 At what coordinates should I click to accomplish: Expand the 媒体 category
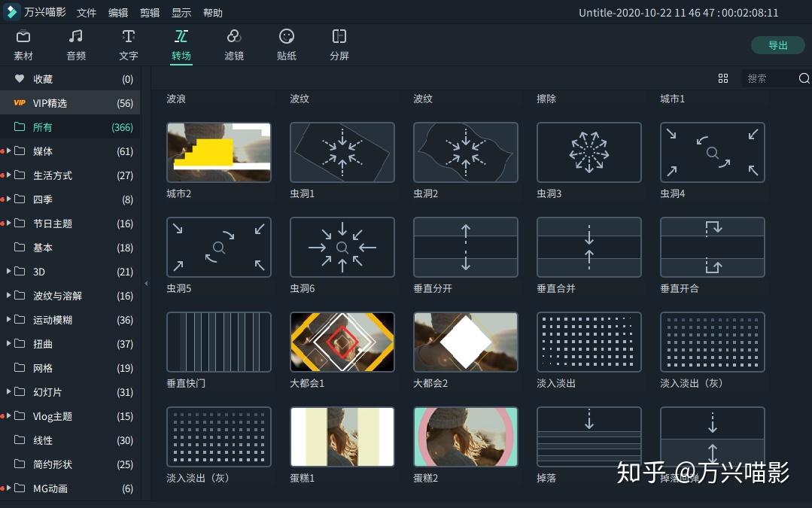[x=8, y=151]
